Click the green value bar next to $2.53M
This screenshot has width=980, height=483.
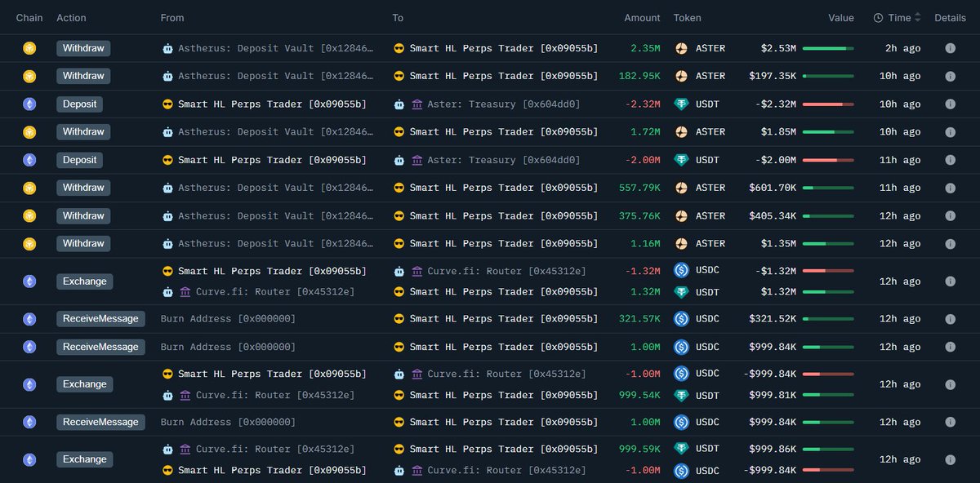[x=828, y=48]
